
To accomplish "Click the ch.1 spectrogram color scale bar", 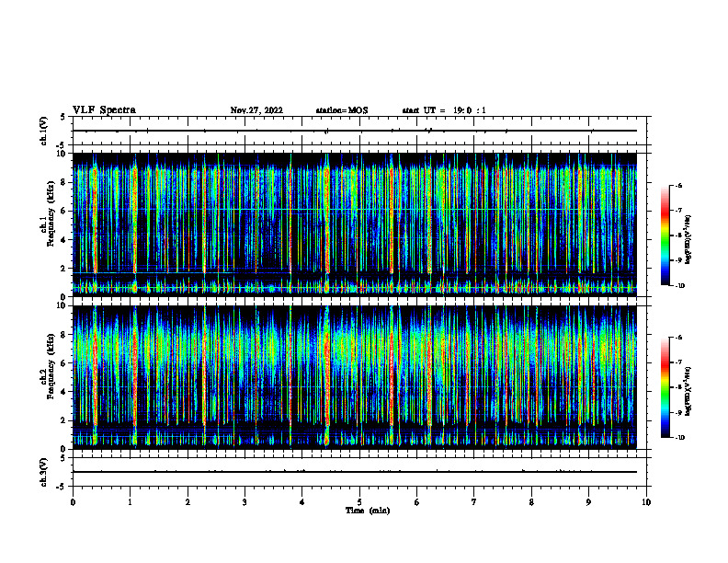I will click(665, 236).
